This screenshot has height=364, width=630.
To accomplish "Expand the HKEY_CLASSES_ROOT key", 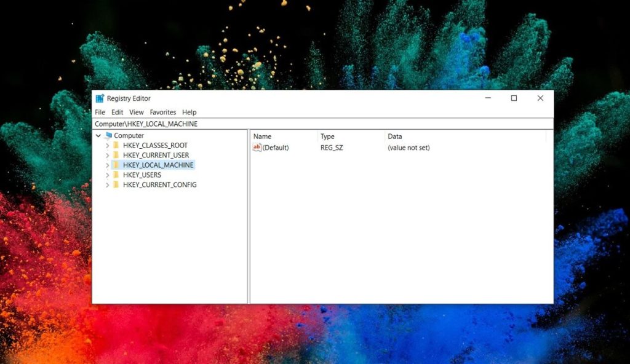I will [107, 146].
